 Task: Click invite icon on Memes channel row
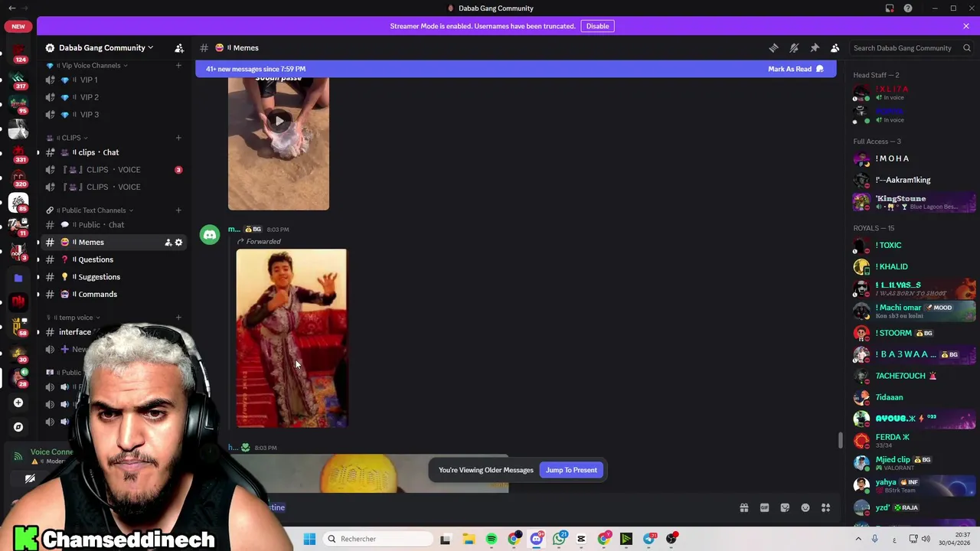pyautogui.click(x=168, y=242)
